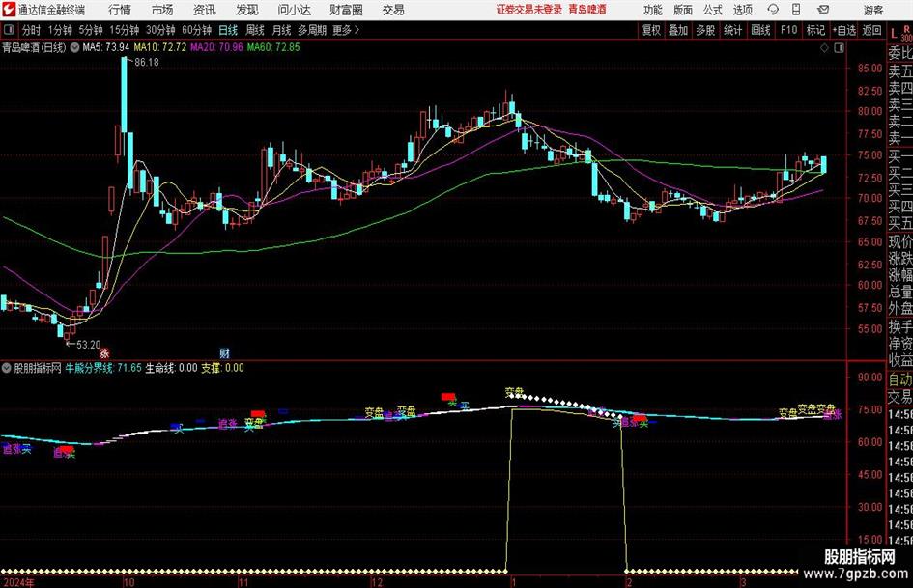Screen dimensions: 913x588
Task: Switch to 分时 chart tab
Action: coord(32,30)
